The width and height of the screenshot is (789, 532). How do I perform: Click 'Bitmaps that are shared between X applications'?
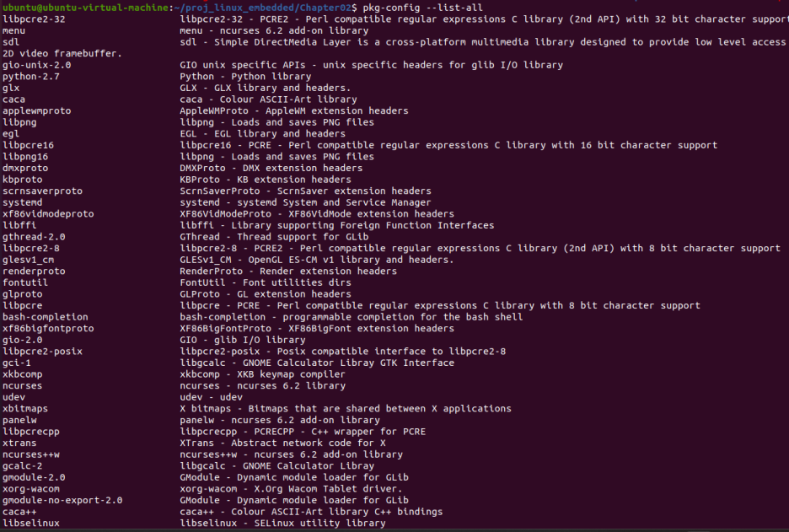380,409
